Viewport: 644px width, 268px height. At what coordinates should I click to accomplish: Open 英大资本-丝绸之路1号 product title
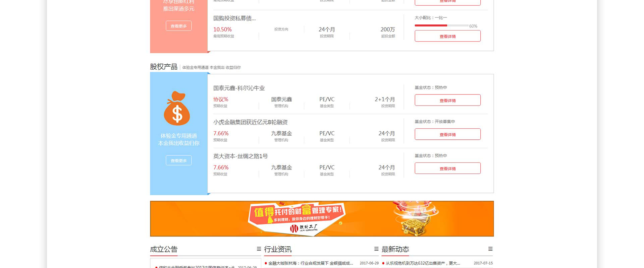pyautogui.click(x=240, y=156)
